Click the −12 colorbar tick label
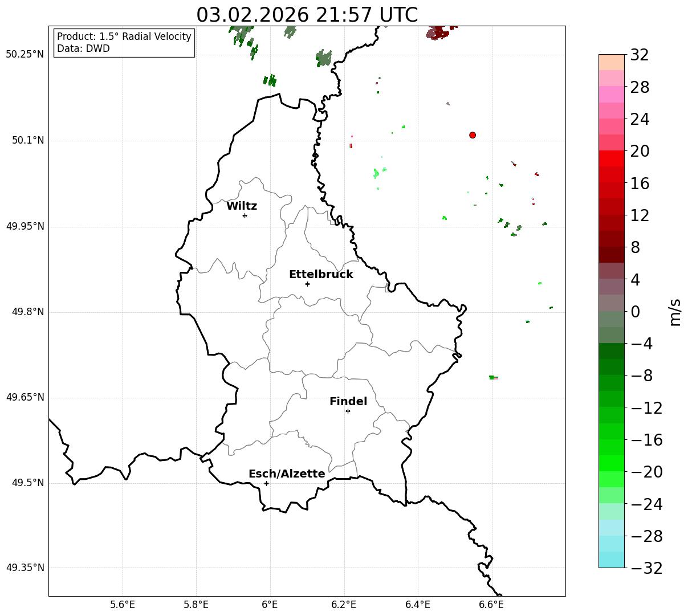This screenshot has height=616, width=688. click(x=646, y=407)
